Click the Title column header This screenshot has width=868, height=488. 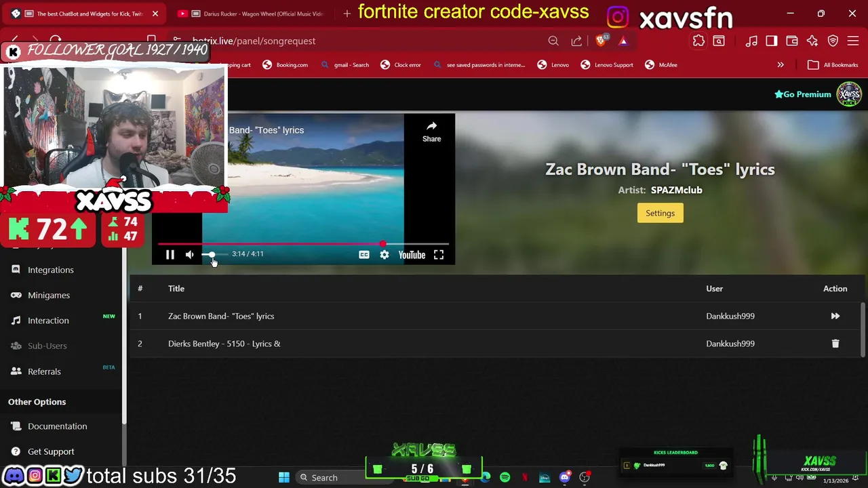pyautogui.click(x=176, y=289)
